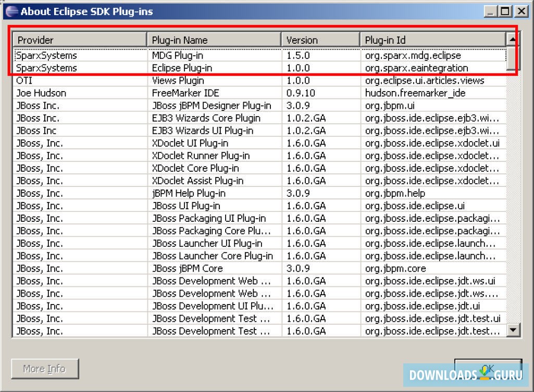Select the MDG Plug-in row
Viewport: 534px width, 392px height.
pos(259,55)
